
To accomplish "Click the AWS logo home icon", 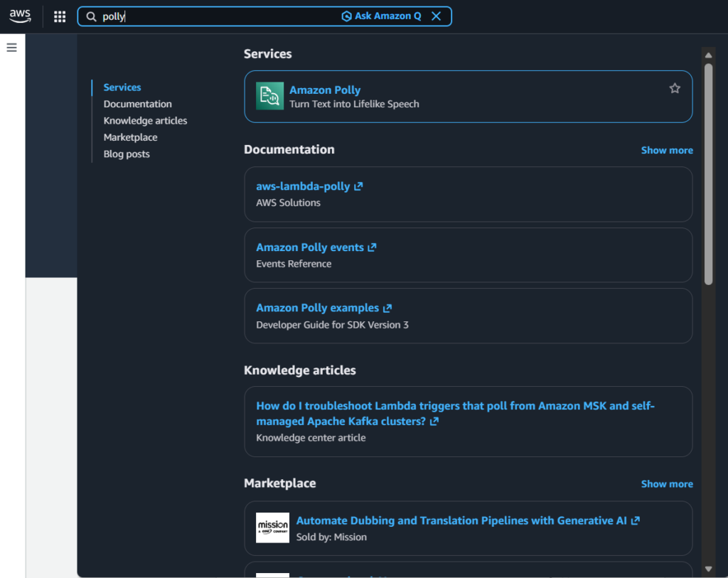I will [20, 16].
